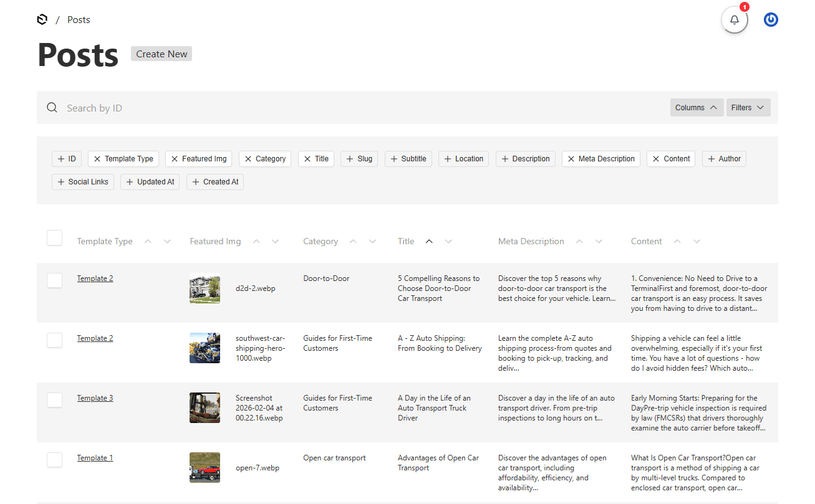The width and height of the screenshot is (815, 504).
Task: Check the A - Z Auto Shipping row
Action: [55, 340]
